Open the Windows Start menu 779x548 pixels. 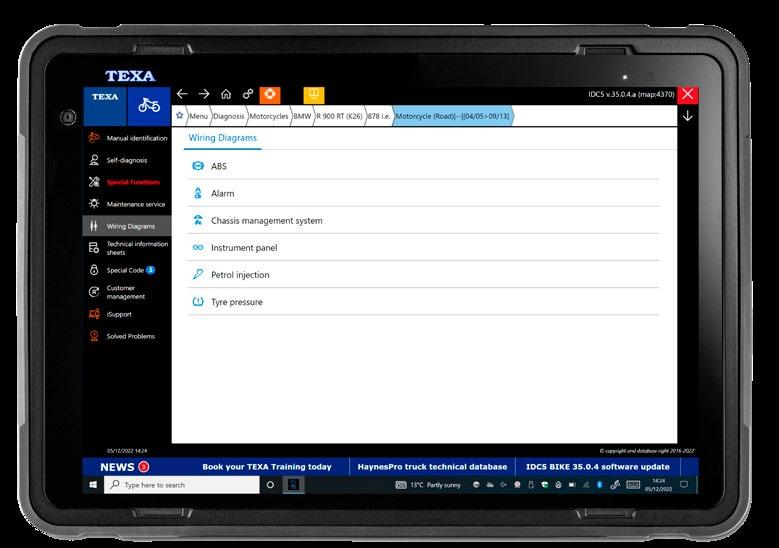pos(93,484)
